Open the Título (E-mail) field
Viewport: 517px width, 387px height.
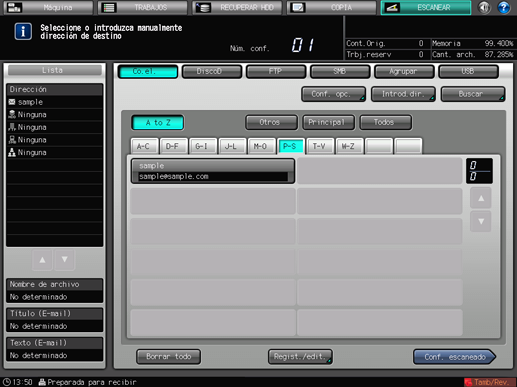click(55, 320)
